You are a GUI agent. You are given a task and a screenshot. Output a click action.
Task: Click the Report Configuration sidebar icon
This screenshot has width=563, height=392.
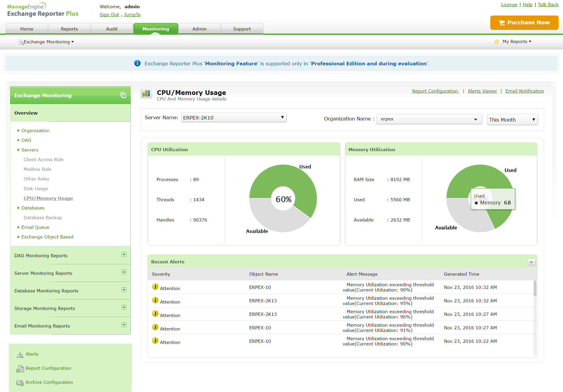20,369
